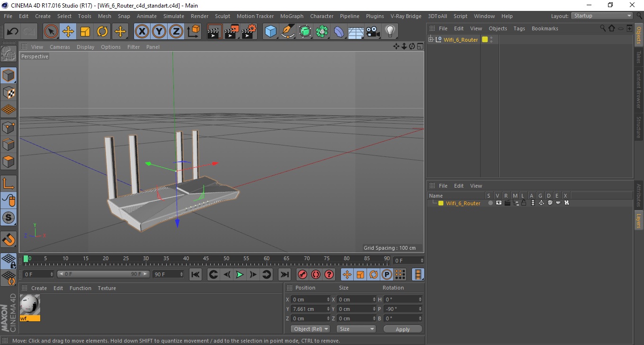Screen dimensions: 644x345
Task: Expand the Wifi_6_Router object tree
Action: click(431, 39)
